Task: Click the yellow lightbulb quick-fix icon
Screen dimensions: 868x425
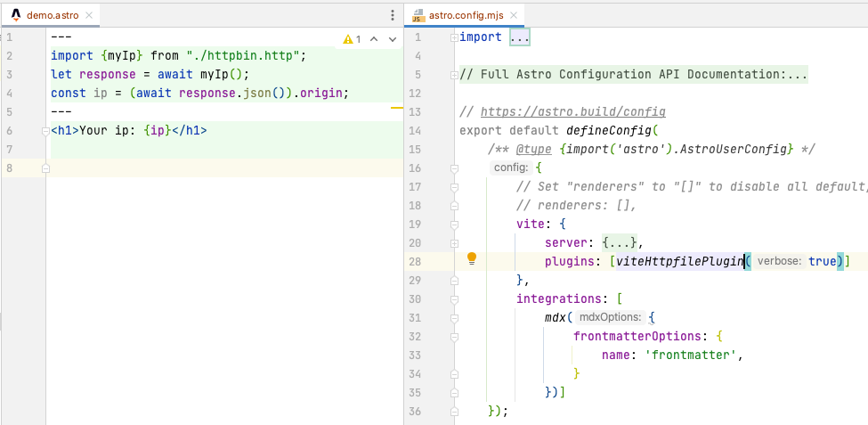Action: click(x=472, y=258)
